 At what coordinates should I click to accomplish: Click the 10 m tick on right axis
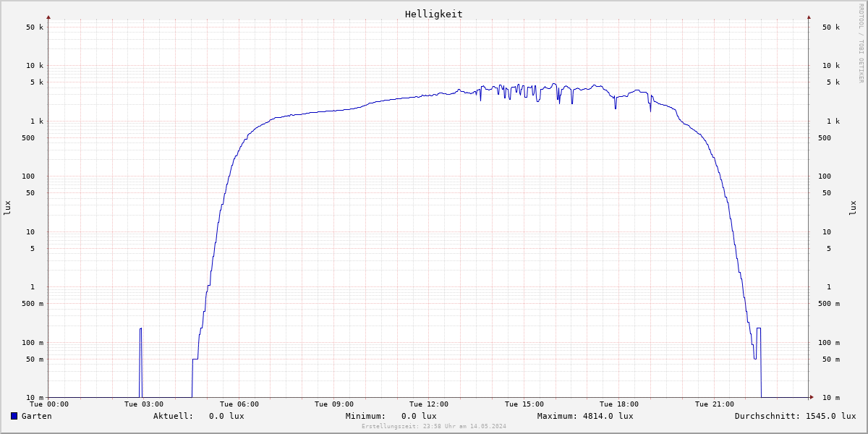pyautogui.click(x=831, y=398)
